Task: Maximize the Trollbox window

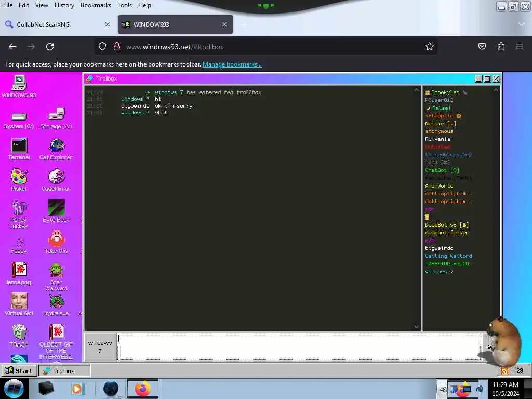Action: click(487, 79)
